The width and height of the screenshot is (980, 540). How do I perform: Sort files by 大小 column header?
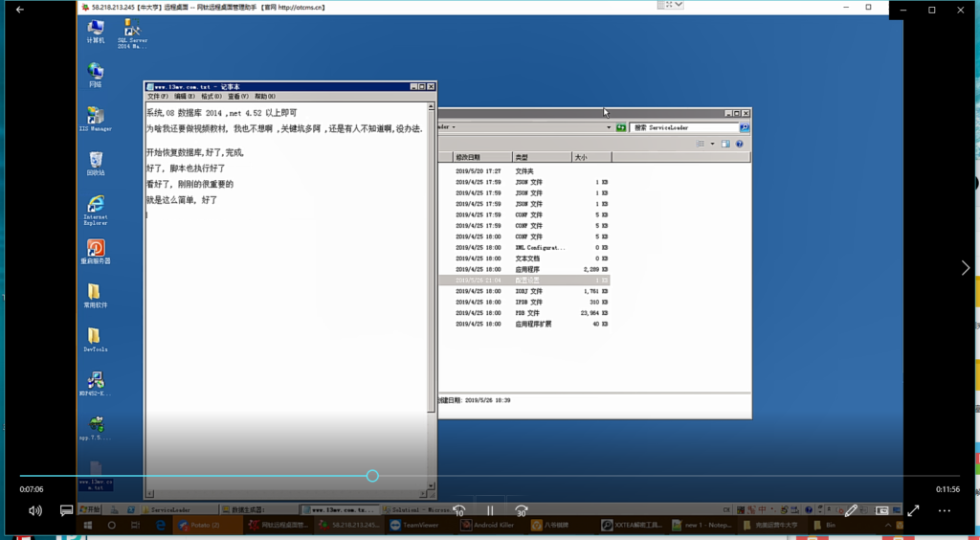click(581, 157)
